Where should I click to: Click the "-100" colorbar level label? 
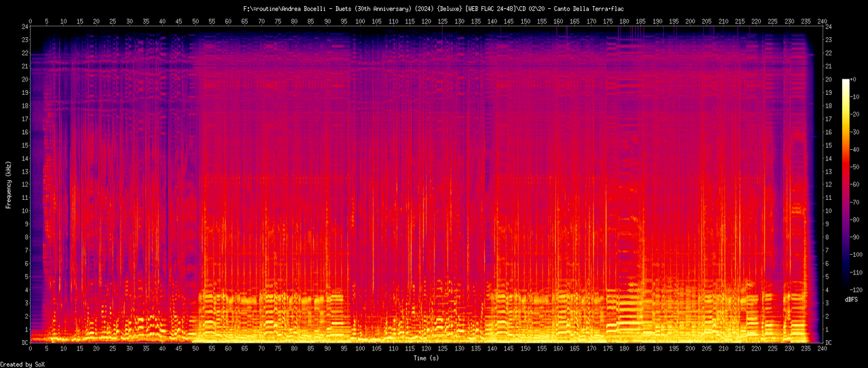[858, 254]
